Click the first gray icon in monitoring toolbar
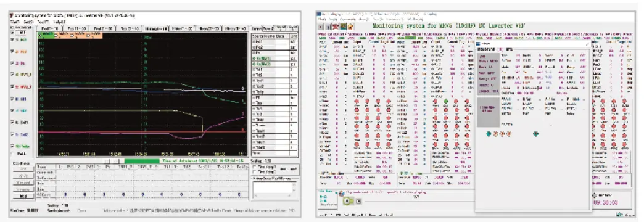Viewport: 644px width, 222px height. 321,27
